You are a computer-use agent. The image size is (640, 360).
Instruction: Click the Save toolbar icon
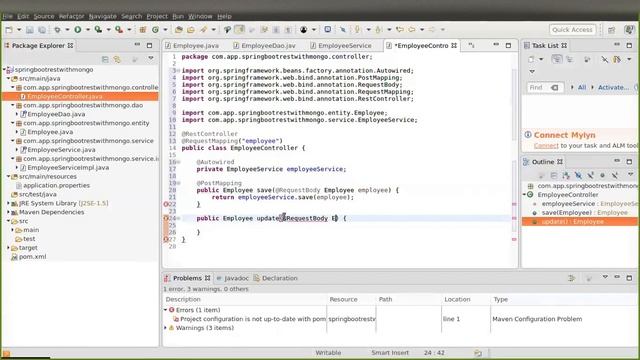[30, 29]
